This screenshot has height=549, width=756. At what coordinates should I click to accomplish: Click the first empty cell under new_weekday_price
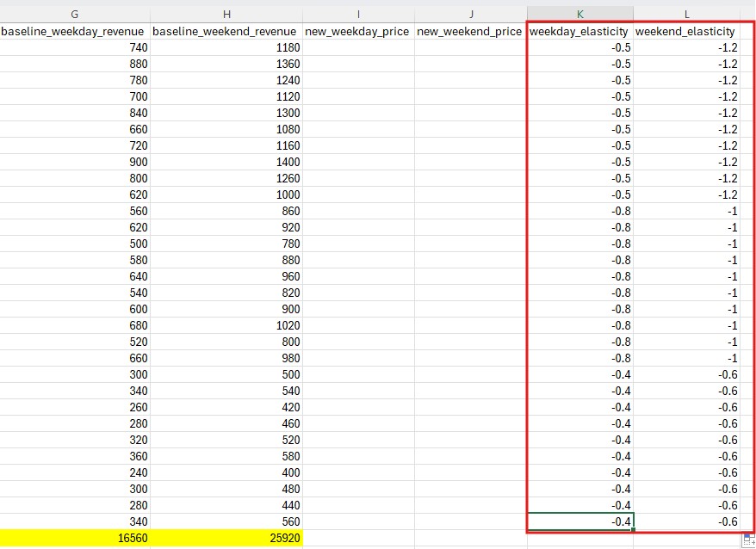[x=358, y=47]
